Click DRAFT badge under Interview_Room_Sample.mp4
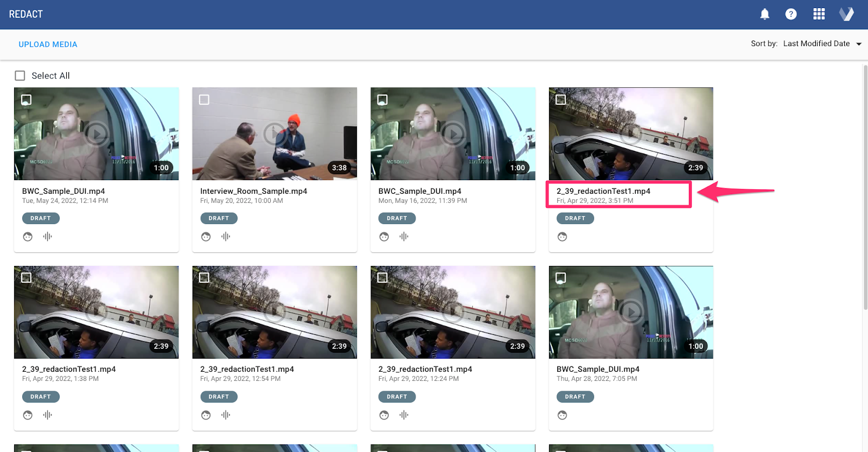Viewport: 868px width, 452px height. pyautogui.click(x=219, y=218)
